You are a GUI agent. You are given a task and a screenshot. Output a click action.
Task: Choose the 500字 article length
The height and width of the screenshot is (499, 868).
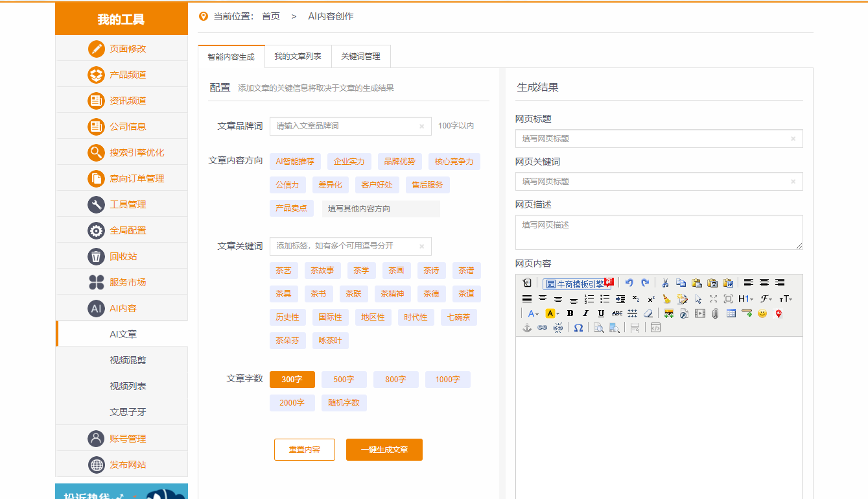coord(344,380)
